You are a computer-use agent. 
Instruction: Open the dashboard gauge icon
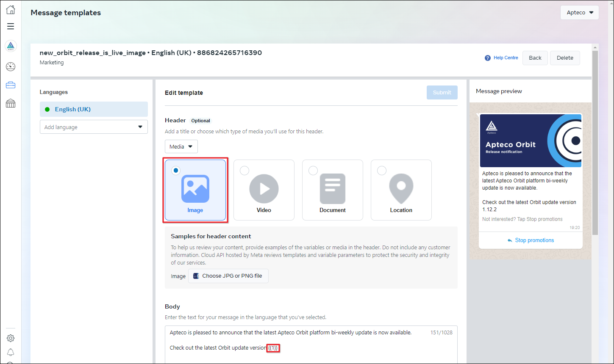(x=11, y=66)
